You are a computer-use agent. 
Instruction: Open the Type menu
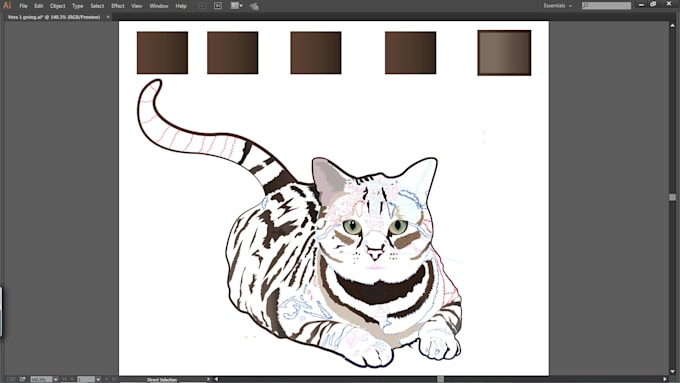coord(78,6)
